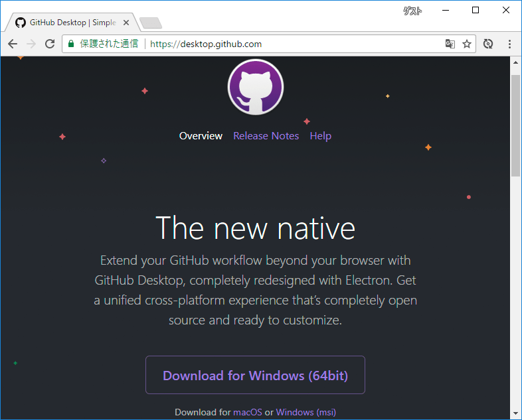Open the translate page icon
The image size is (522, 420).
pyautogui.click(x=450, y=44)
